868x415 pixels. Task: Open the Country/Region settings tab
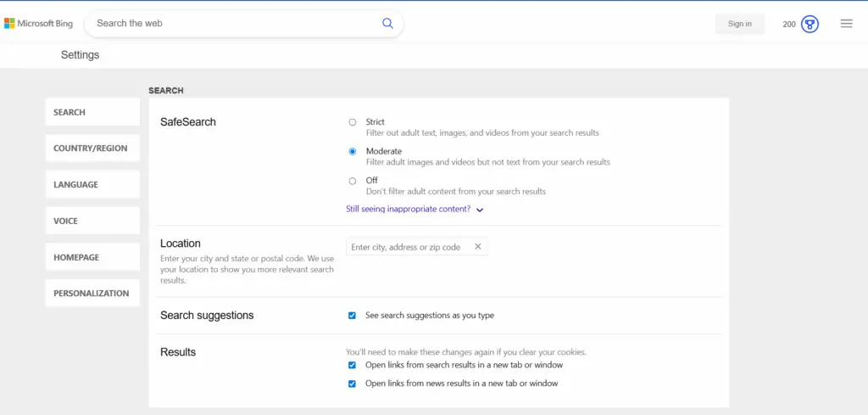[92, 149]
